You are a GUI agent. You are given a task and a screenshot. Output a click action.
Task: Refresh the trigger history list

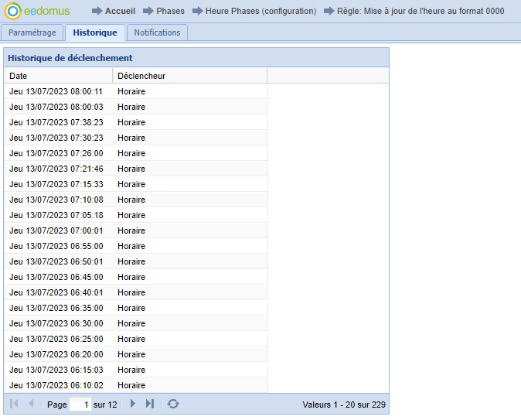173,404
